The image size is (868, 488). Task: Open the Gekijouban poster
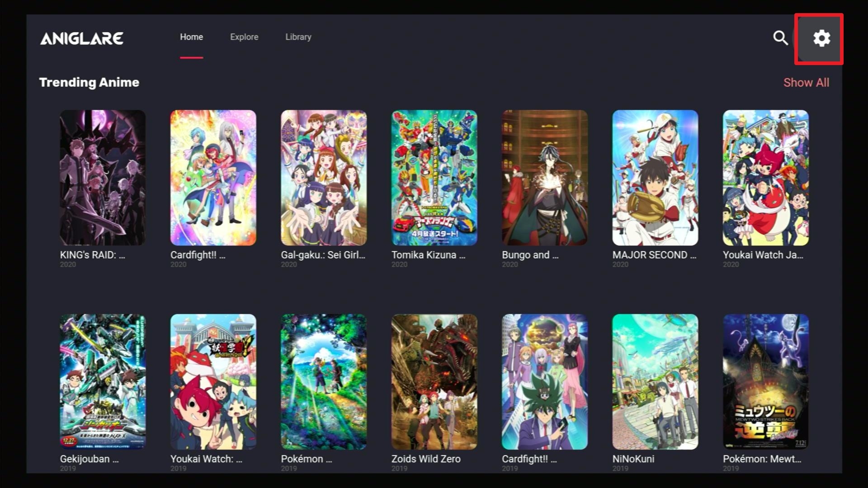[x=103, y=382]
